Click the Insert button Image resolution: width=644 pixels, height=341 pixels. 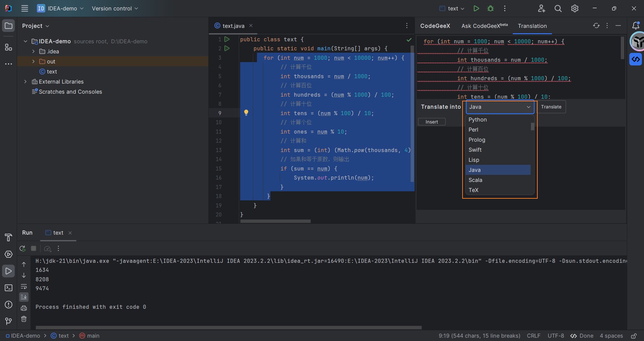432,122
